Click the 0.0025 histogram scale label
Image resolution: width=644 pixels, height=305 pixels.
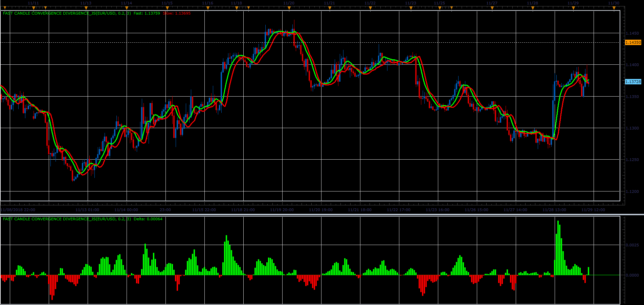pos(632,245)
